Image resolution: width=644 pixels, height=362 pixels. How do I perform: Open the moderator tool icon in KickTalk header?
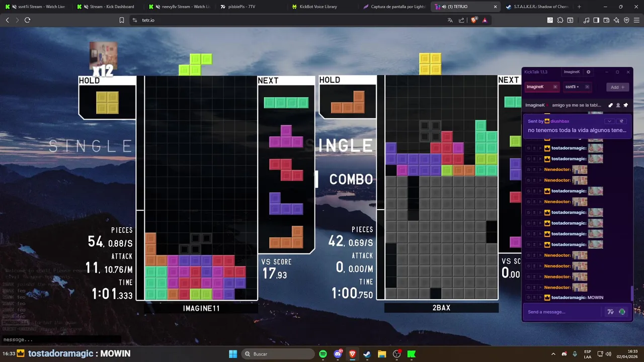(x=611, y=105)
